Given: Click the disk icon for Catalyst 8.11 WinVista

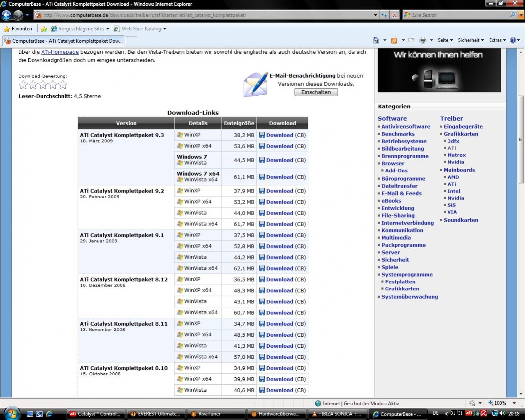Looking at the screenshot, I should click(x=262, y=346).
